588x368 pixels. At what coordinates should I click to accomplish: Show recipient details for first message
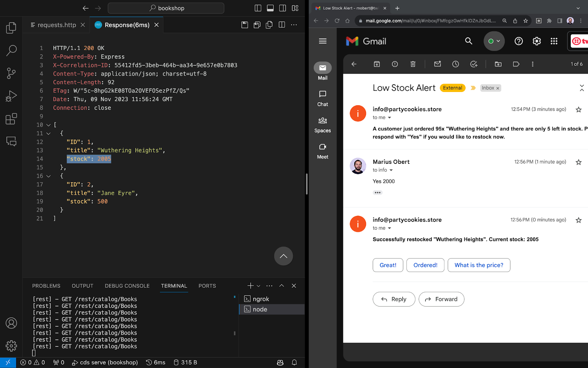click(390, 118)
